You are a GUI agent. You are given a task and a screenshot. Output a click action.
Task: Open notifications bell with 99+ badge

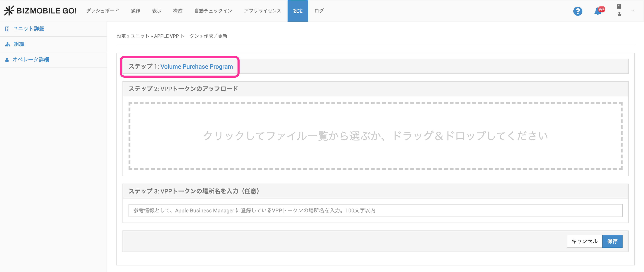598,11
